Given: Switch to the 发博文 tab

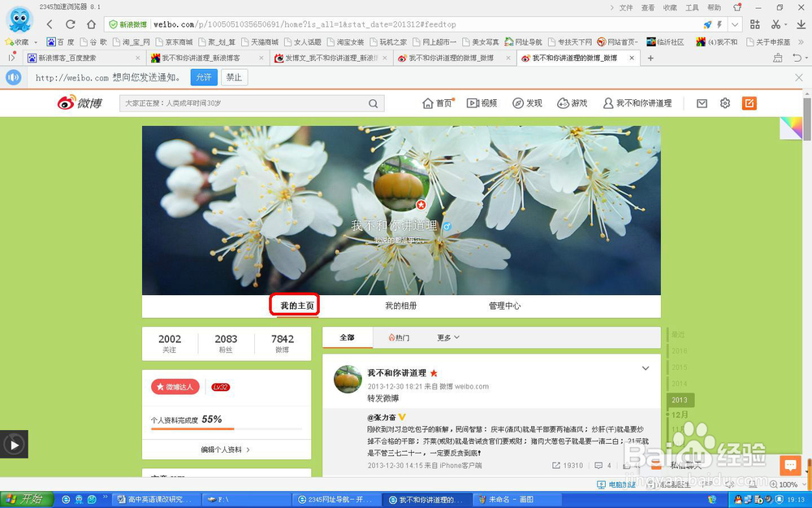Looking at the screenshot, I should coord(330,58).
